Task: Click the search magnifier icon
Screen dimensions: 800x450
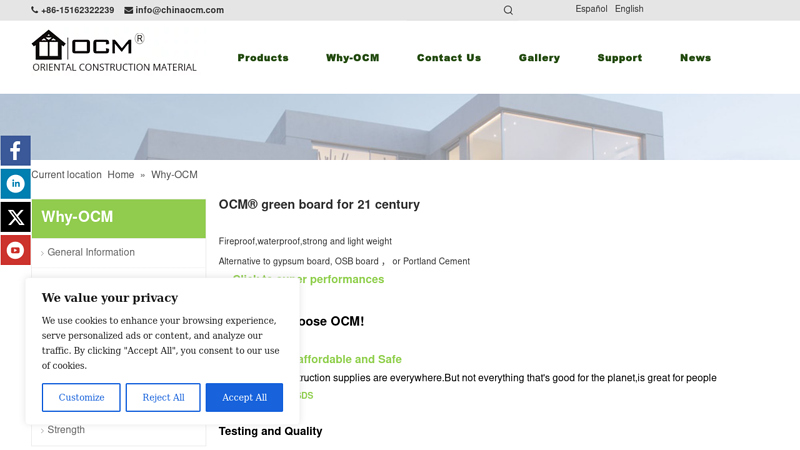Action: click(x=508, y=10)
